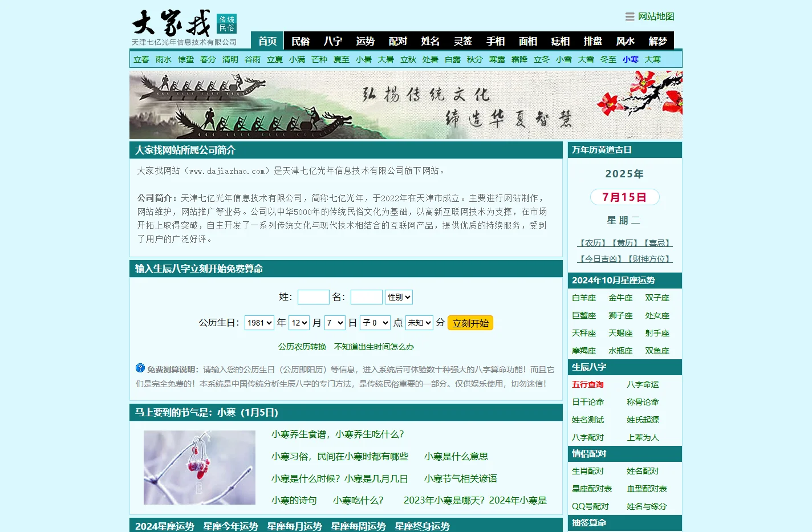Click the 小寒 solar term link in the bar
Image resolution: width=812 pixels, height=532 pixels.
(x=630, y=59)
